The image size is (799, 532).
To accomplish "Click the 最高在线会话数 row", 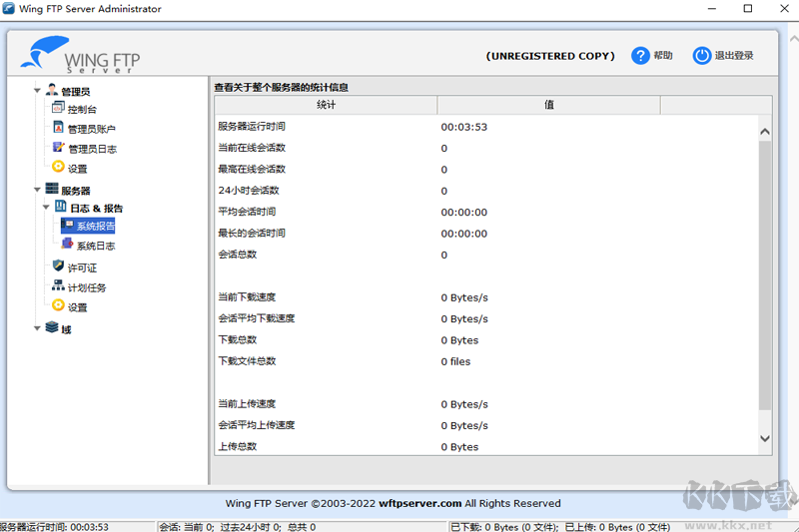I will click(486, 169).
